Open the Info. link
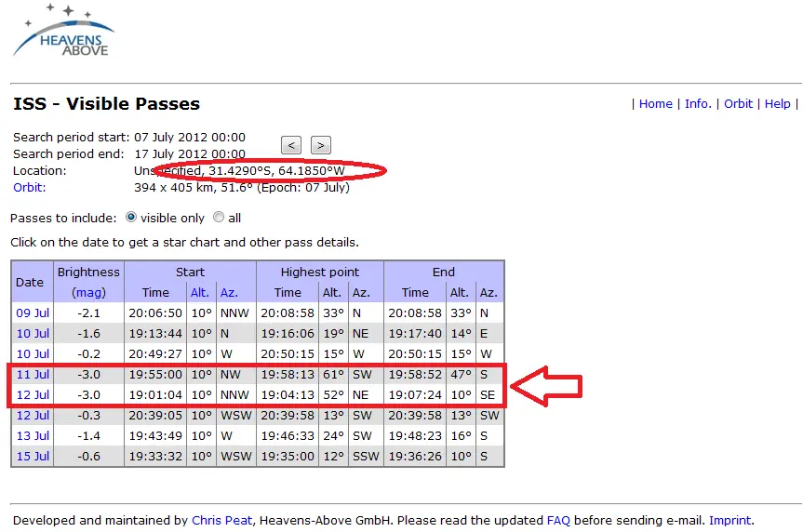Screen dimensions: 803x532 (698, 104)
